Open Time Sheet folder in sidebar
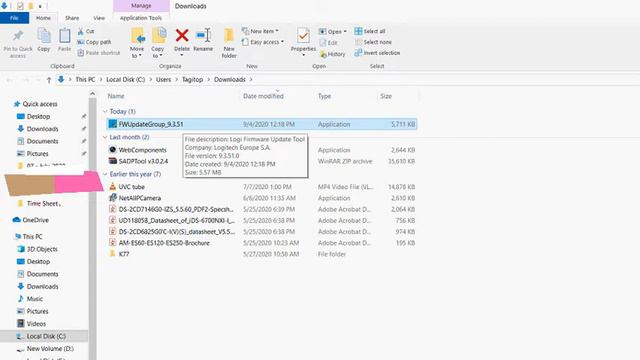 point(43,203)
